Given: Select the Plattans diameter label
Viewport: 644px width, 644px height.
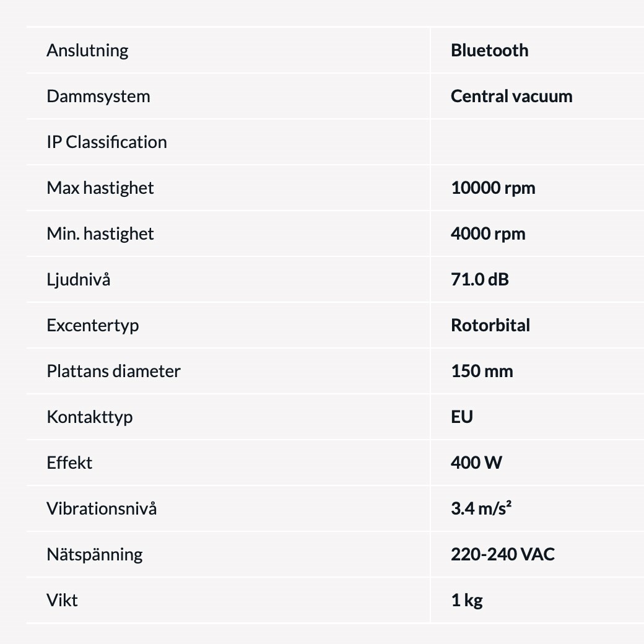Looking at the screenshot, I should [x=114, y=372].
